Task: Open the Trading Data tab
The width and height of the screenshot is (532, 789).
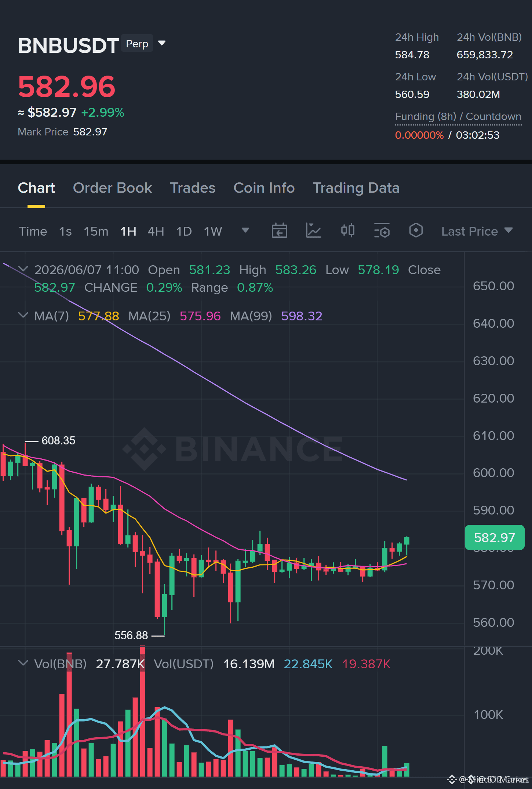Action: pos(356,188)
